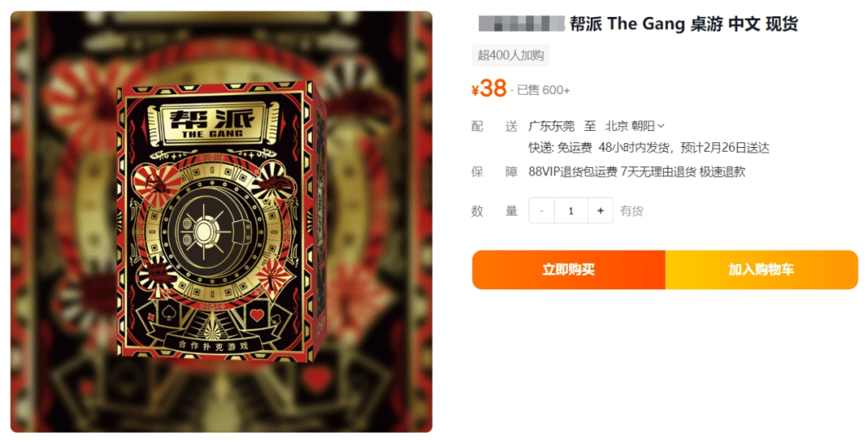Click the 立即购买 buy now button
This screenshot has width=868, height=441.
pos(568,269)
